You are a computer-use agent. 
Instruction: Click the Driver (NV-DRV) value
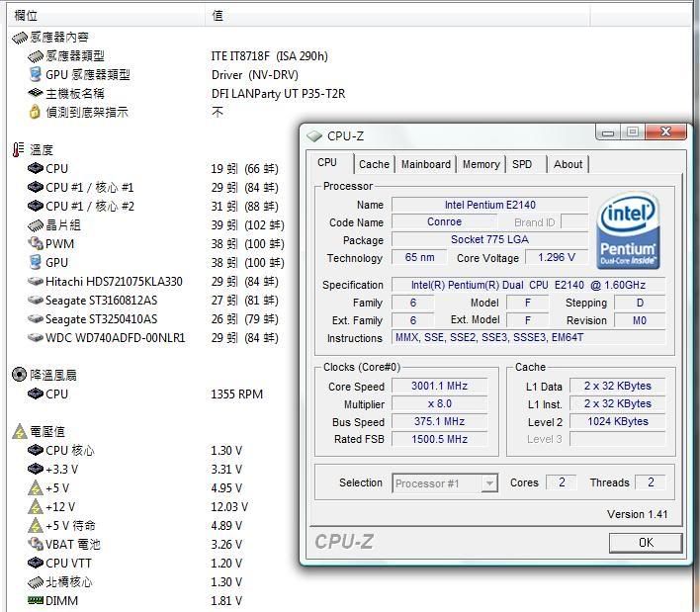point(255,75)
